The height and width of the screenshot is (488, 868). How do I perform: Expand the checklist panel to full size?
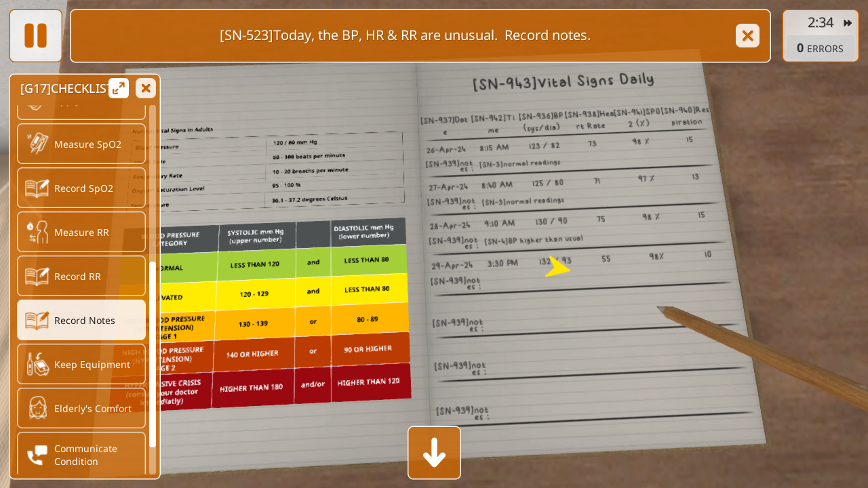pos(119,88)
